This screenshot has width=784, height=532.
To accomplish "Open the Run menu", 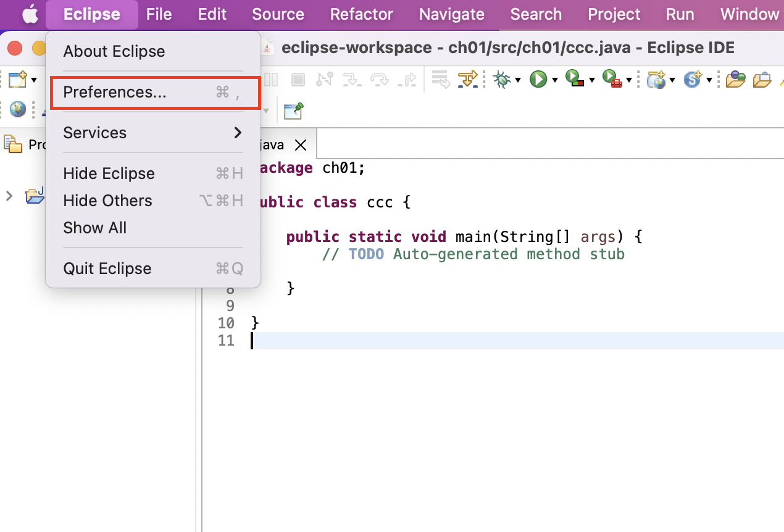I will [x=680, y=14].
